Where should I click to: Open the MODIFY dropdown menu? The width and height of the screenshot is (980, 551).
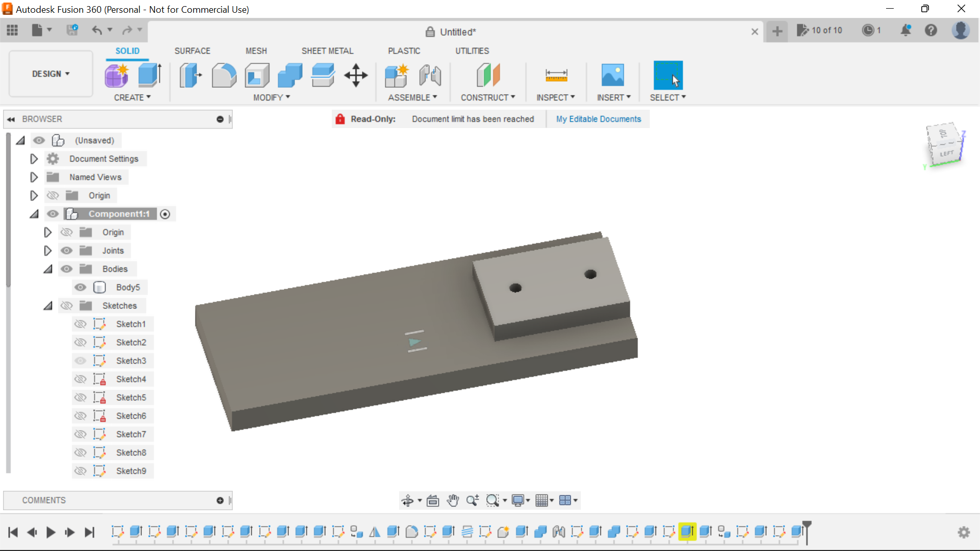click(272, 97)
